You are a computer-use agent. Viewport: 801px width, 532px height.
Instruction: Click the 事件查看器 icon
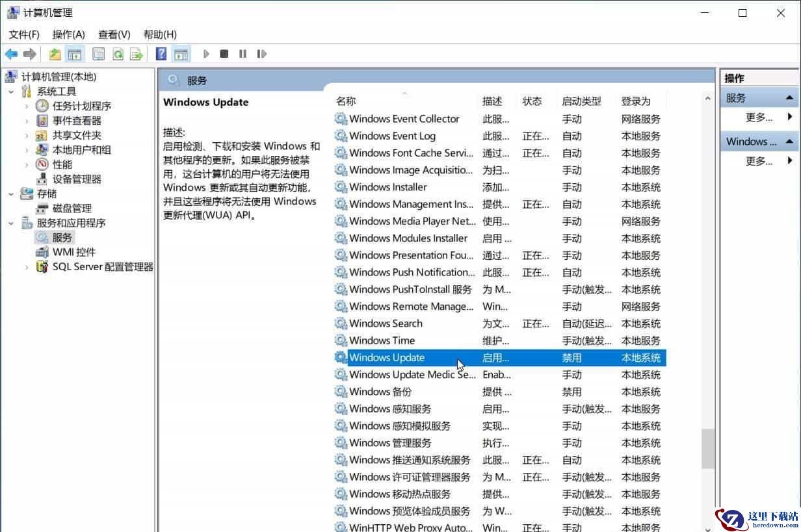pos(42,121)
